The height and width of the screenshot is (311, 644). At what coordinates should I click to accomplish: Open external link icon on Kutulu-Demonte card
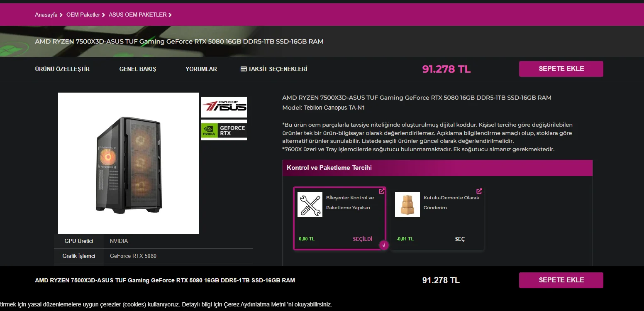(x=479, y=191)
